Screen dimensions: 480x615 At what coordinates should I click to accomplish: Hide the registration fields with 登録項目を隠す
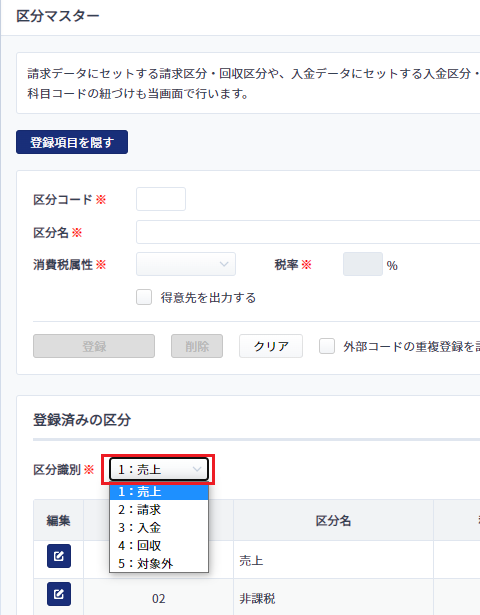pos(72,142)
